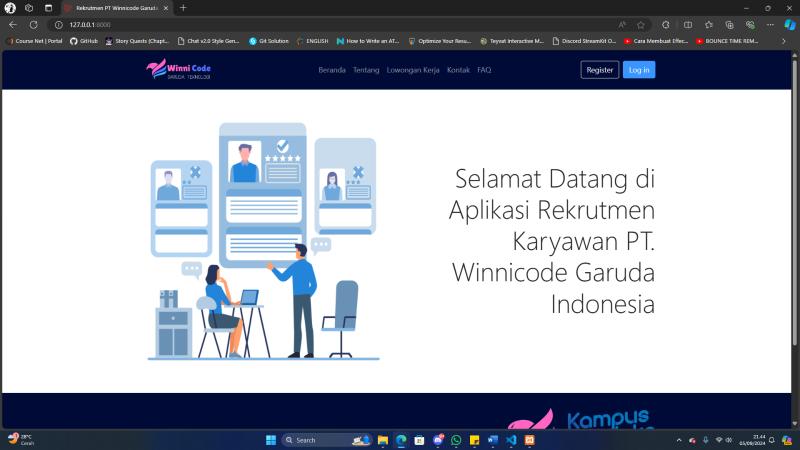Open the Windows Start menu
800x450 pixels.
(270, 440)
